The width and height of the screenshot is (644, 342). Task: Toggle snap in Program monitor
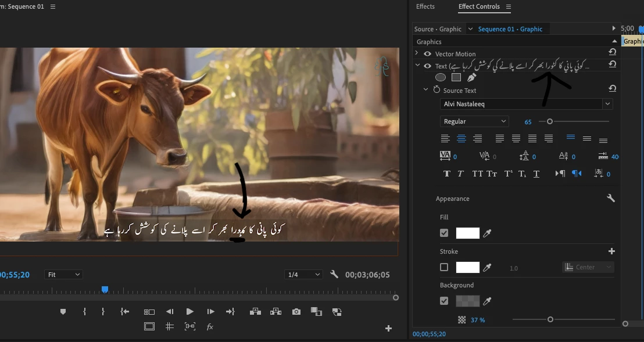point(189,326)
